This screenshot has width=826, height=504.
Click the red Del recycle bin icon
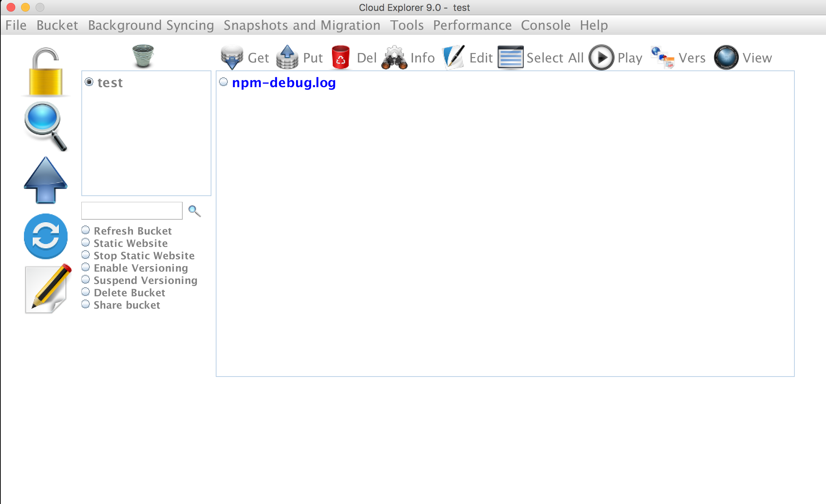coord(340,57)
